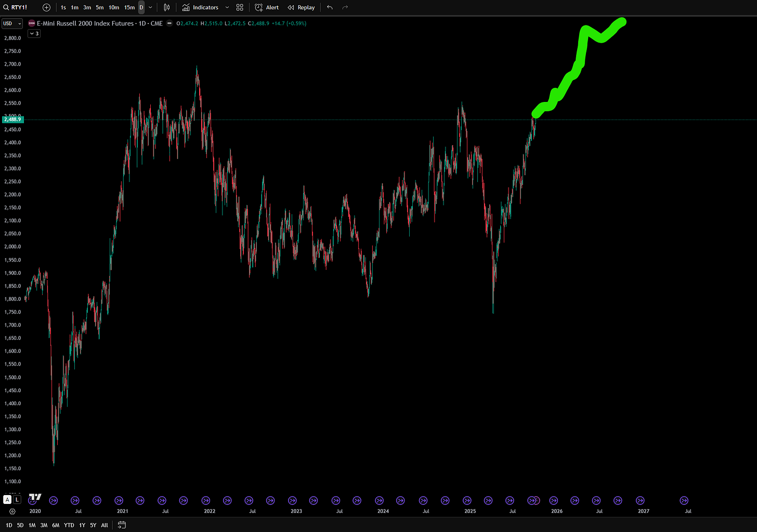Set the date range to 1Y
757x532 pixels.
(x=82, y=525)
